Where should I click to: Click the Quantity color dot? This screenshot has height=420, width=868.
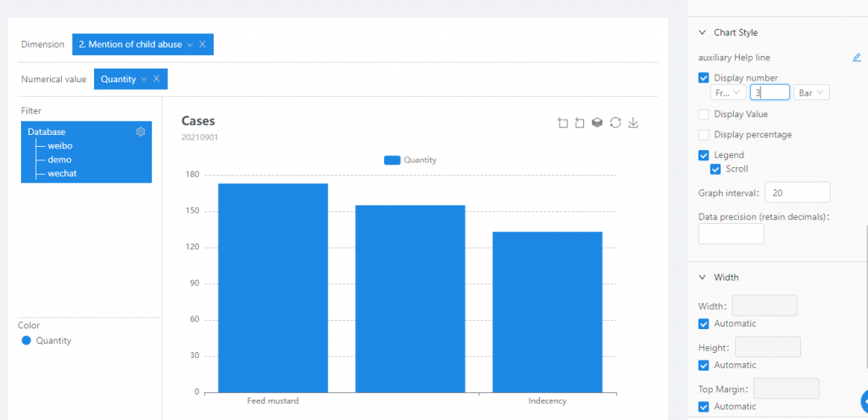pyautogui.click(x=26, y=340)
